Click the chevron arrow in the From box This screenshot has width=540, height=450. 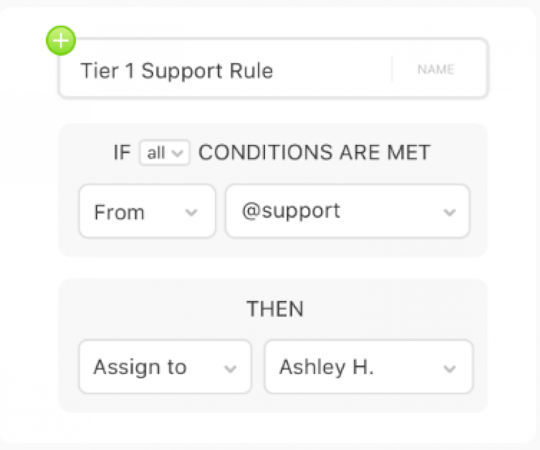coord(191,212)
